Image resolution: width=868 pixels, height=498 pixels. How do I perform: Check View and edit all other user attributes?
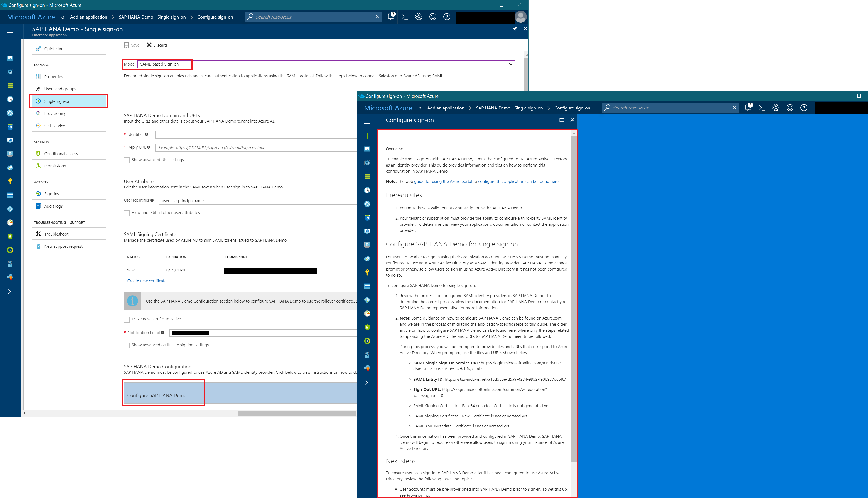click(127, 213)
